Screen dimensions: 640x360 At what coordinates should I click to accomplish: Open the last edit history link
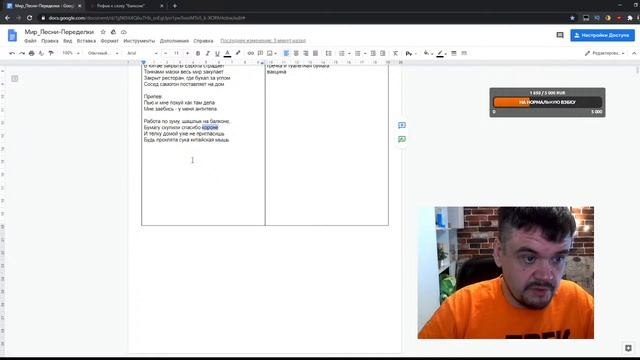point(263,41)
